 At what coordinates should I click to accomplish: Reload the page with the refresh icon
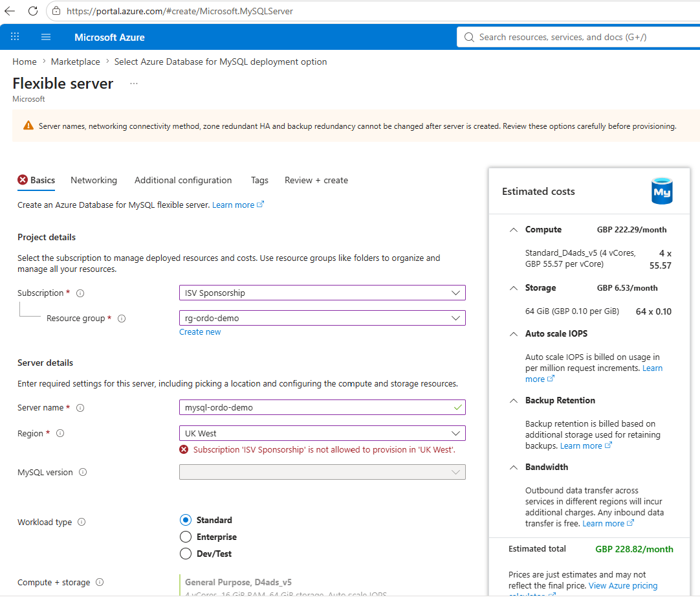click(x=33, y=11)
